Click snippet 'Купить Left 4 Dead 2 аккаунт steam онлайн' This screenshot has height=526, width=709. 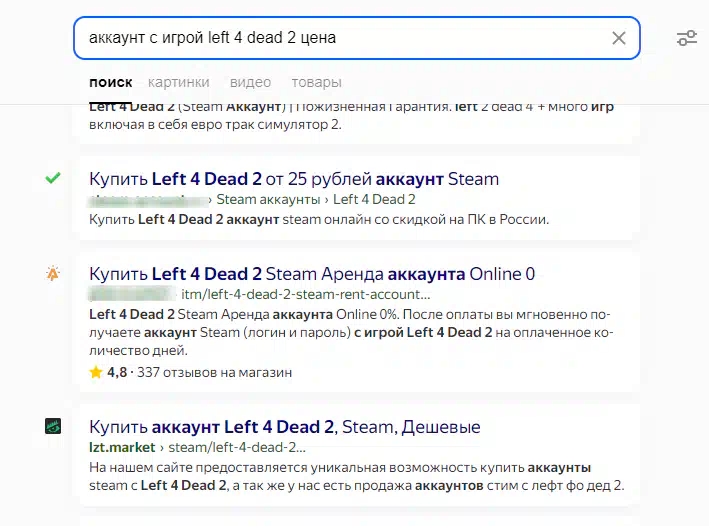point(319,219)
